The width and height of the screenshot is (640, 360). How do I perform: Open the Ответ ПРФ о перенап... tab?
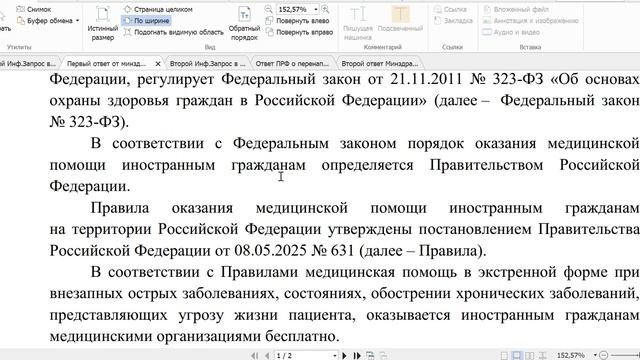(292, 64)
